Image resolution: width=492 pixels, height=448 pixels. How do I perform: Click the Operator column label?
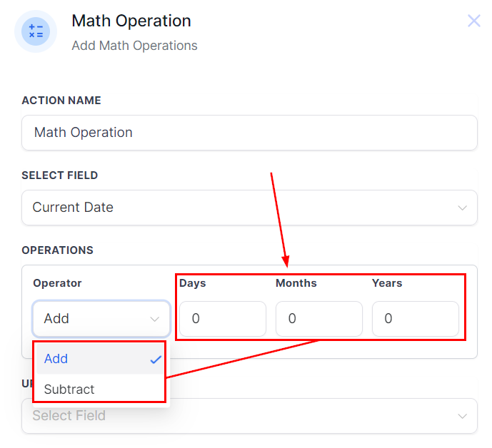pos(57,283)
